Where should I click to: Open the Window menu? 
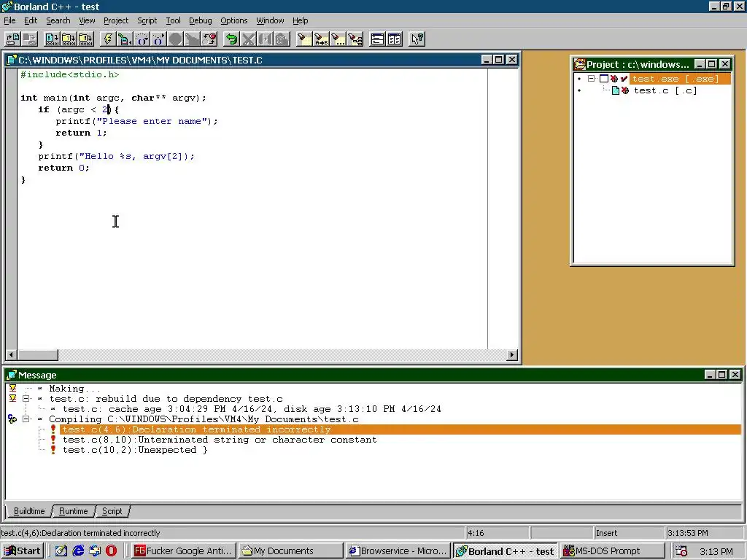[x=270, y=20]
